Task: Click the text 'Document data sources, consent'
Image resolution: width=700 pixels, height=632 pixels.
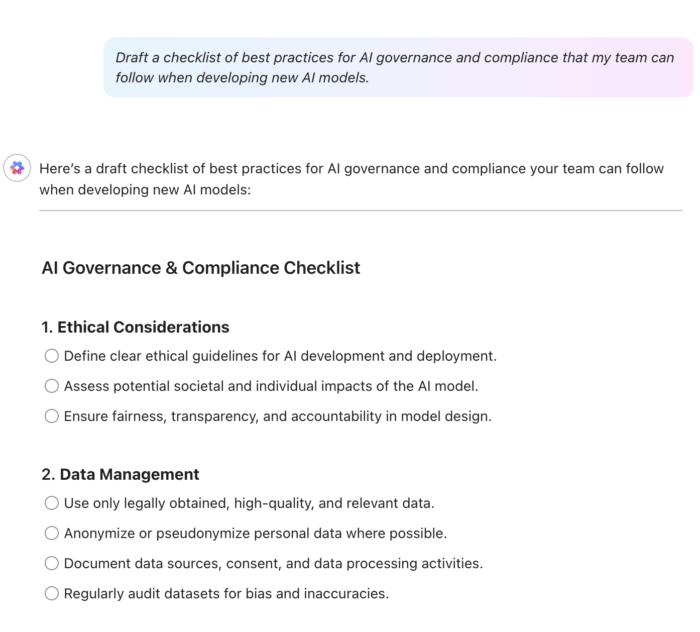Action: (x=173, y=564)
